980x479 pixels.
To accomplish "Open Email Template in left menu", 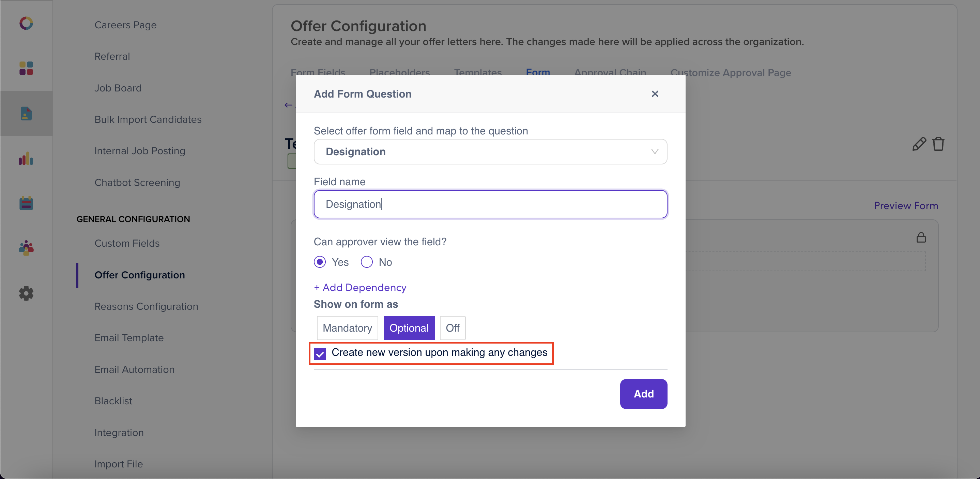I will tap(129, 338).
